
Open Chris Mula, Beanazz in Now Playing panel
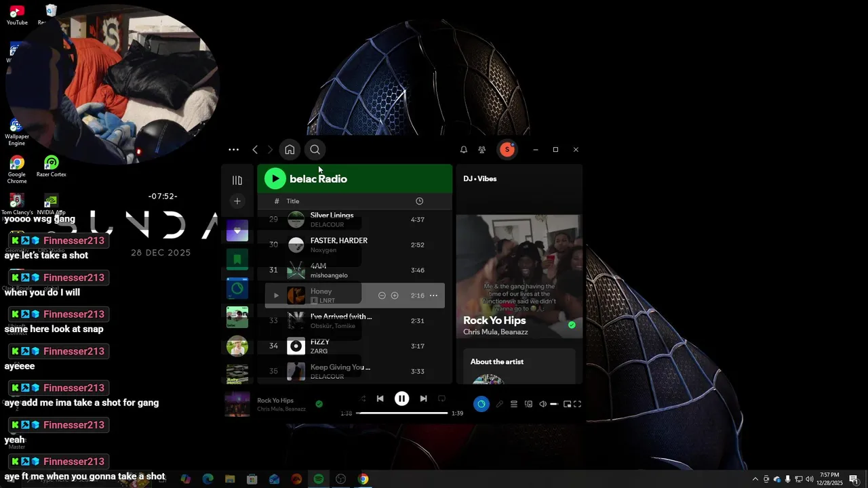[496, 332]
